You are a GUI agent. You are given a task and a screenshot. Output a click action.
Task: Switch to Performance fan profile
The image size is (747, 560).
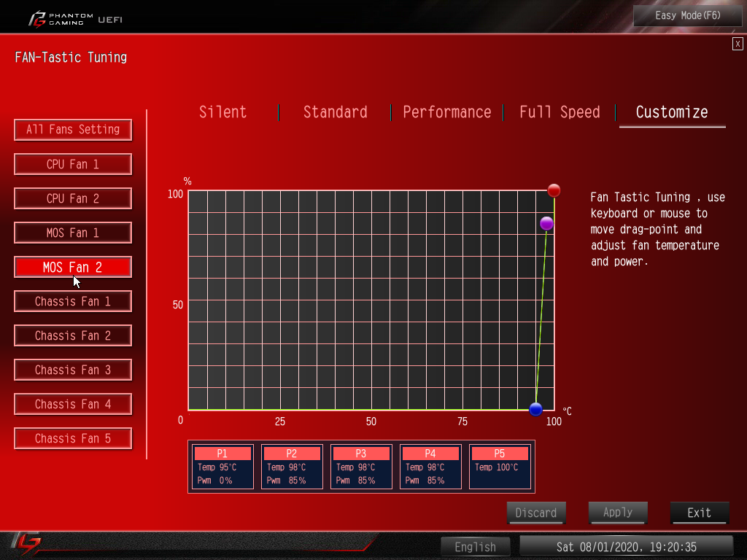pyautogui.click(x=447, y=112)
